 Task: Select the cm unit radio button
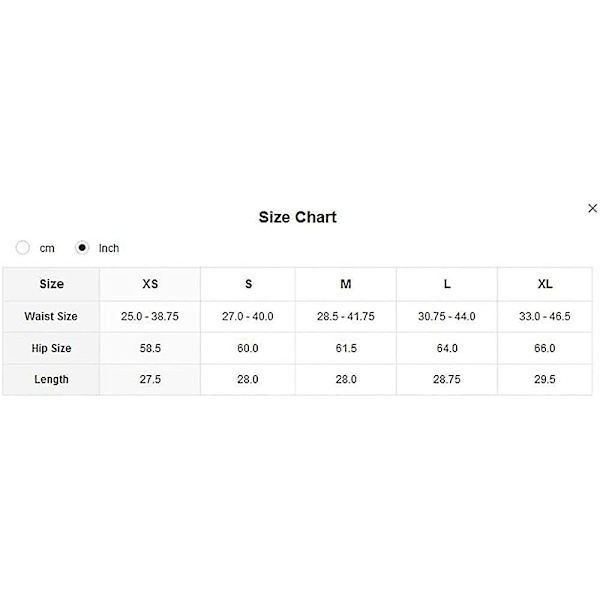[23, 248]
